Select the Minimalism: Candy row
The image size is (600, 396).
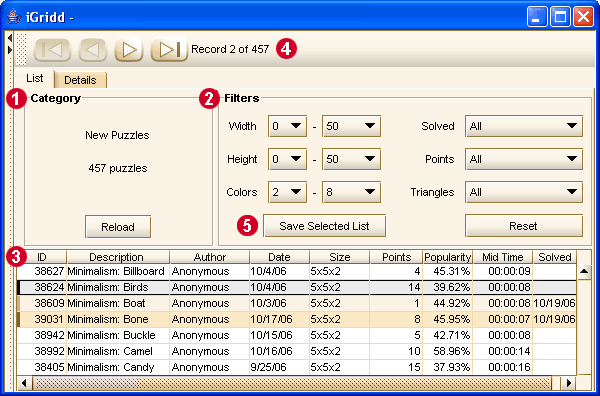tap(297, 367)
